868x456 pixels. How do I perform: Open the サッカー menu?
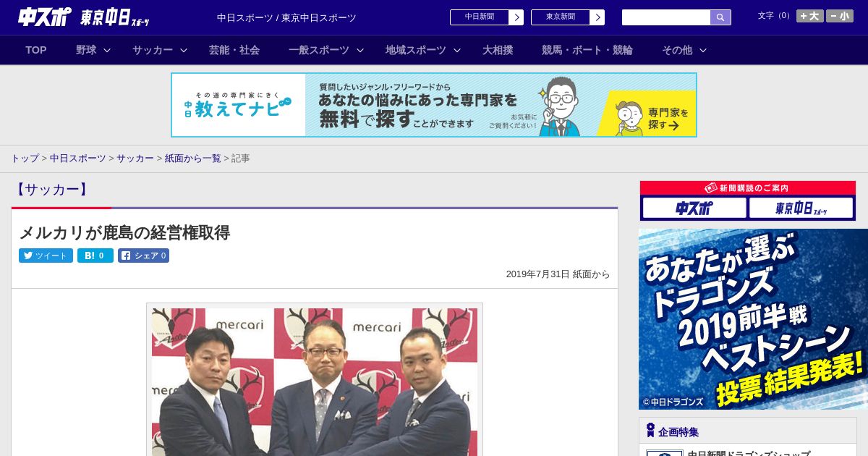pos(153,50)
